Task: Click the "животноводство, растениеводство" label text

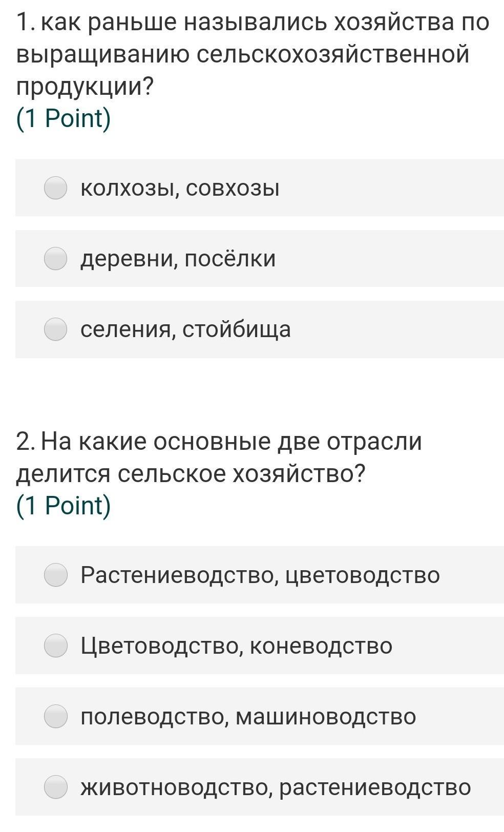Action: pyautogui.click(x=275, y=787)
